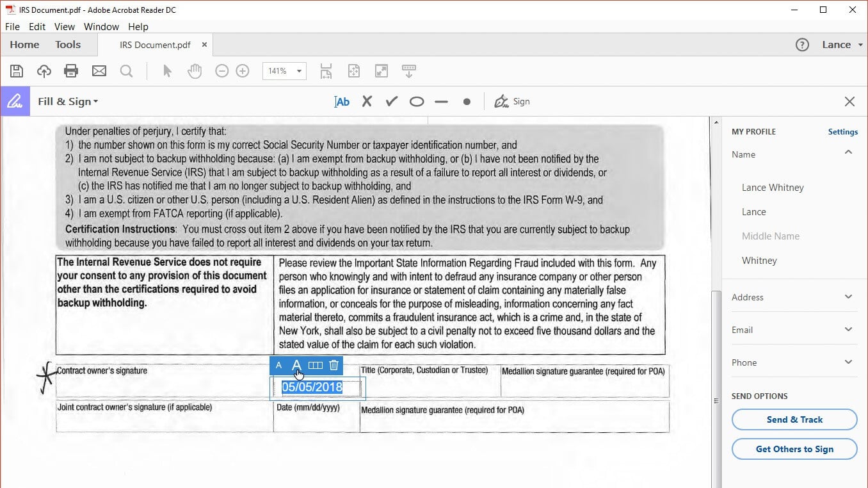
Task: Click the scrolling page view icon
Action: click(326, 71)
